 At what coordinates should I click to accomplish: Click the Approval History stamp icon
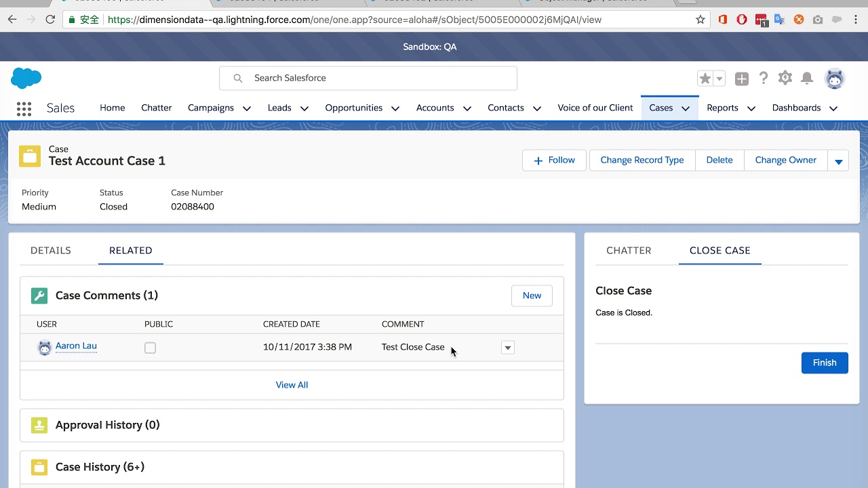pos(39,425)
